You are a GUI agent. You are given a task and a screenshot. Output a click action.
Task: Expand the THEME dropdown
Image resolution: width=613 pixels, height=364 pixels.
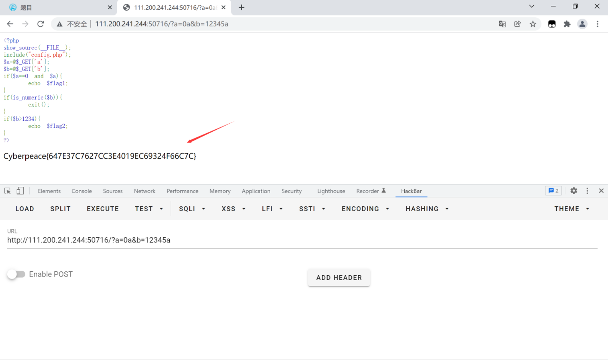(x=572, y=209)
